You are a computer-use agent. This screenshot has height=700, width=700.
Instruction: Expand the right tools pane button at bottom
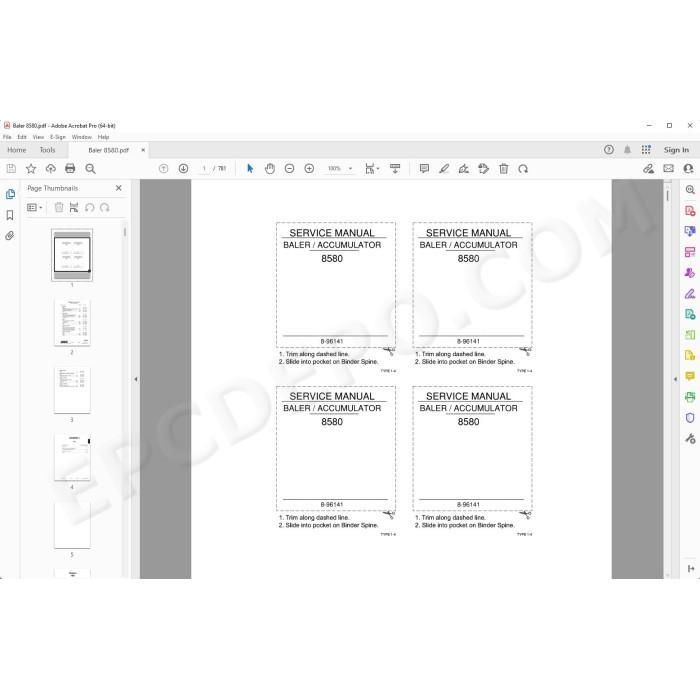click(x=691, y=568)
